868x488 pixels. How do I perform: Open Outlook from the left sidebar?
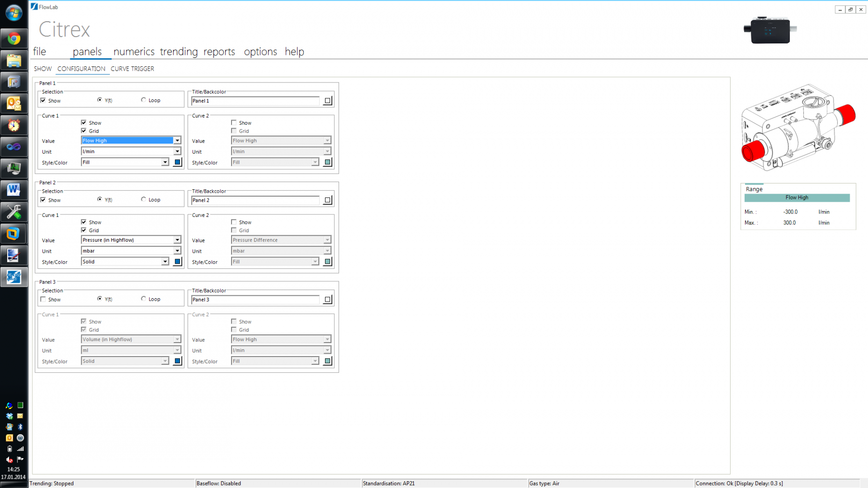point(14,103)
